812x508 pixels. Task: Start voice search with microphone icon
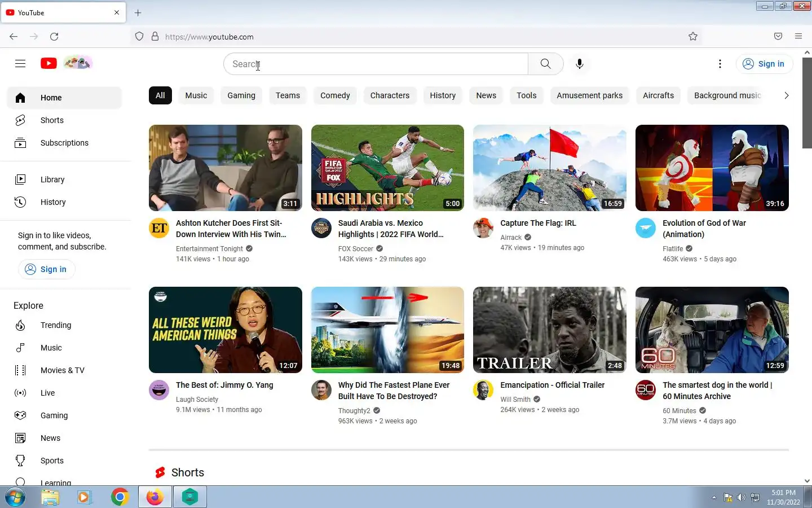tap(579, 64)
